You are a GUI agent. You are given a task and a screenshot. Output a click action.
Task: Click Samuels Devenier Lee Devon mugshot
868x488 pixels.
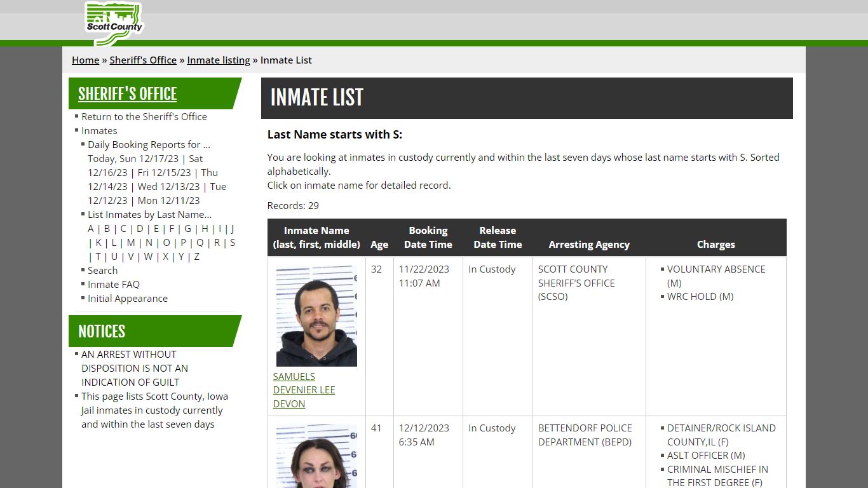[316, 316]
